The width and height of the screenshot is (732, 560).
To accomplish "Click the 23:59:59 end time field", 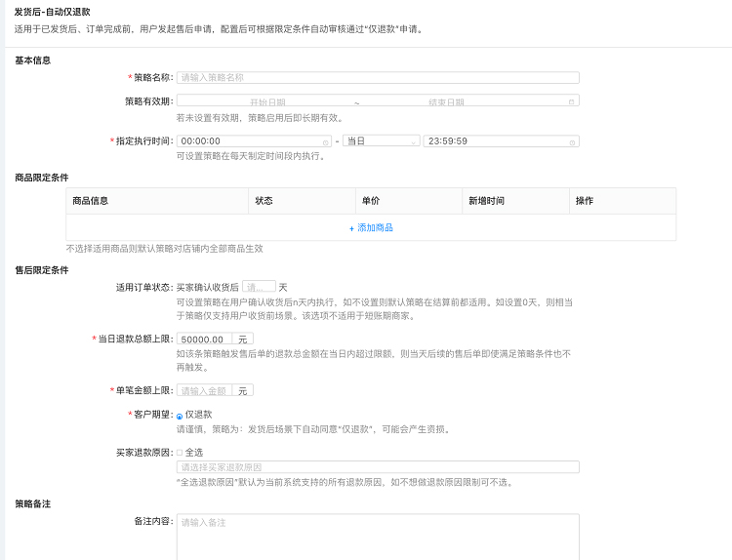I will coord(502,140).
